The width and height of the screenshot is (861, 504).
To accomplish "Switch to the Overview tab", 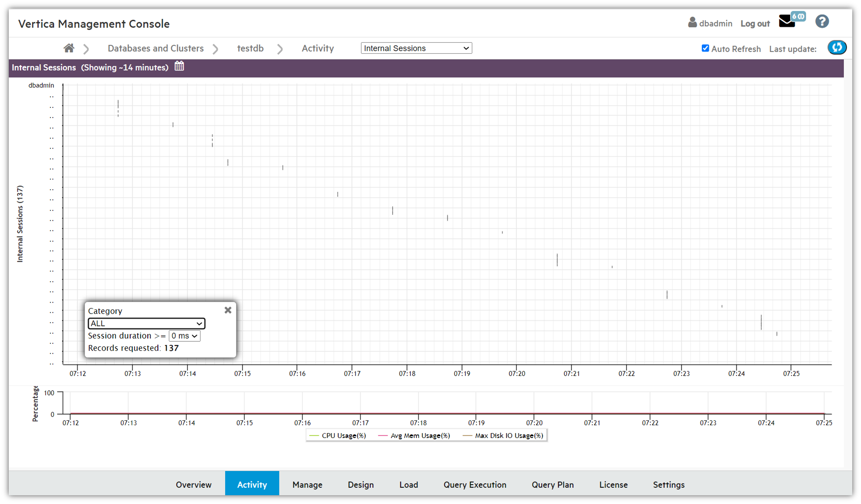I will tap(193, 484).
